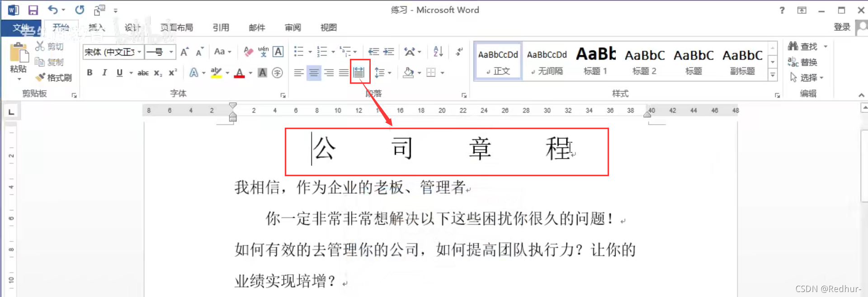Switch to the 插入 (Insert) tab

point(96,28)
